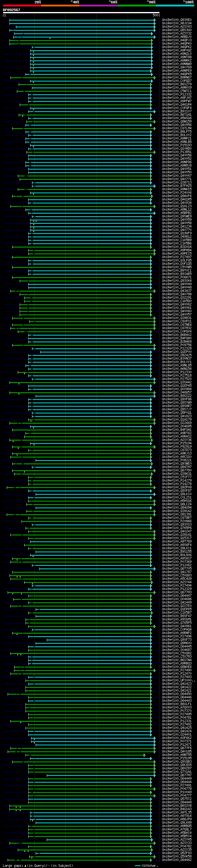
Task: Click the Large gaps legend text
Action: [x=38, y=865]
